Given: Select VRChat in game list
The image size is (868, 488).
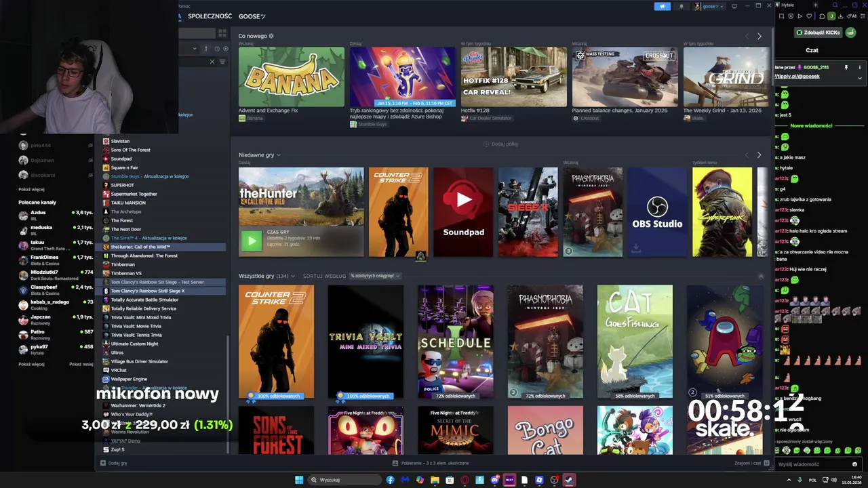Looking at the screenshot, I should pyautogui.click(x=119, y=370).
